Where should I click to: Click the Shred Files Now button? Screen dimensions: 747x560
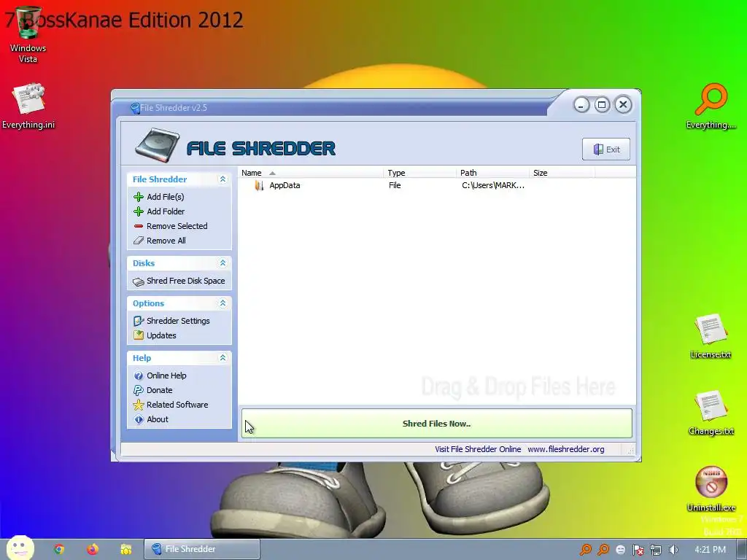coord(437,423)
